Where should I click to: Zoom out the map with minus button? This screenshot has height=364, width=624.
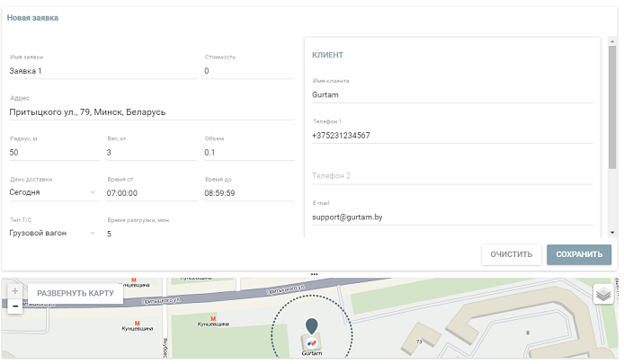tap(15, 307)
